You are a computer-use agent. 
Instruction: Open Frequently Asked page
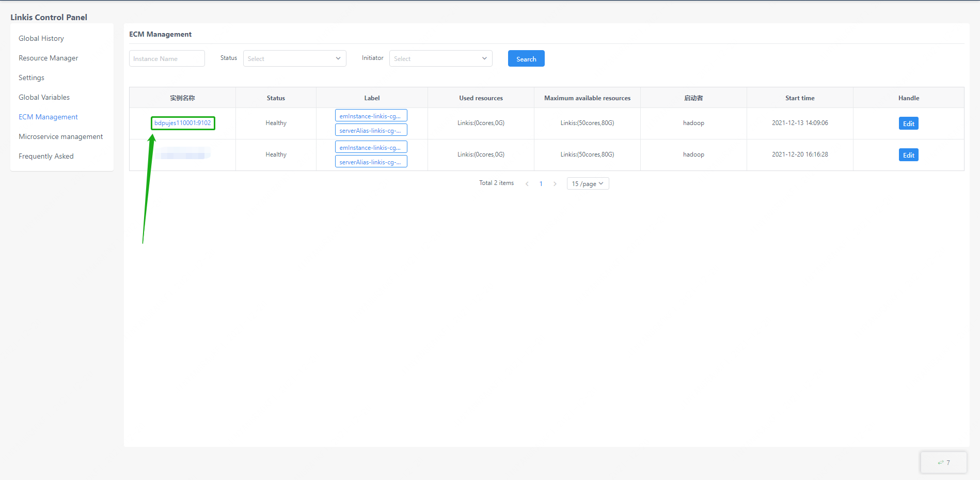tap(46, 156)
